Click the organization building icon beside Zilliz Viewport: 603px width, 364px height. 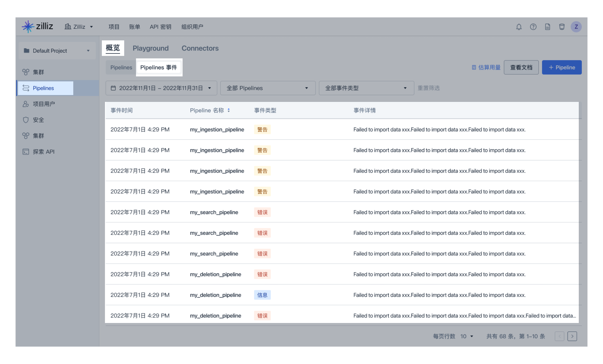(68, 27)
